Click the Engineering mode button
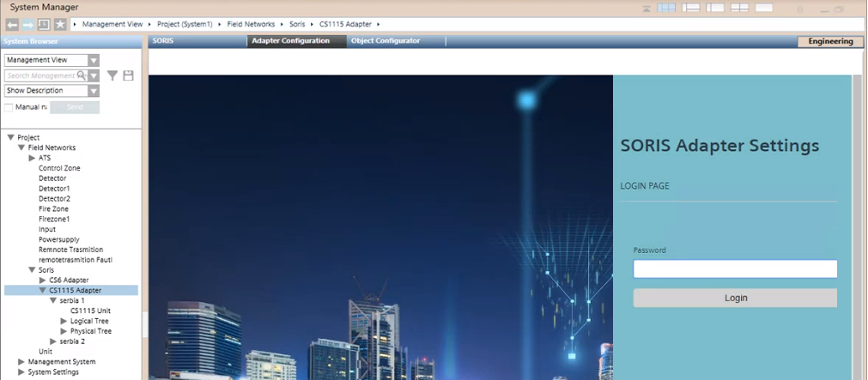Viewport: 868px width, 380px height. click(x=829, y=41)
